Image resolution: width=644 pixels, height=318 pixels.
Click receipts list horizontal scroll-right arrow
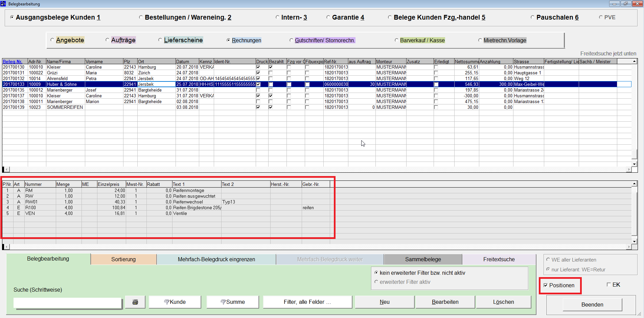[x=629, y=170]
